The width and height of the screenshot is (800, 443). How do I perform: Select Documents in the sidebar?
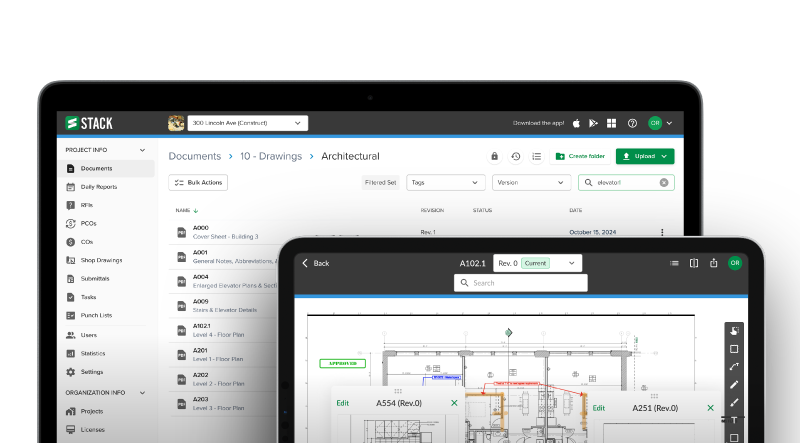point(106,168)
